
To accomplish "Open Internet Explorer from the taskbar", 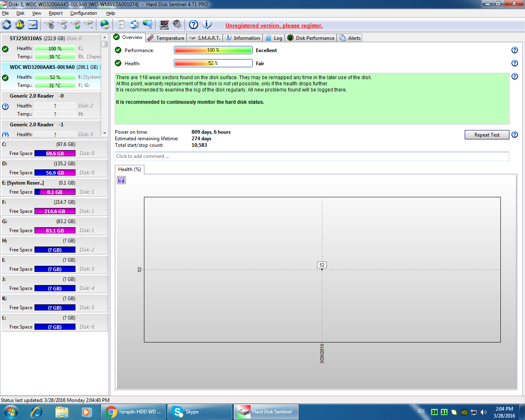I will [37, 412].
